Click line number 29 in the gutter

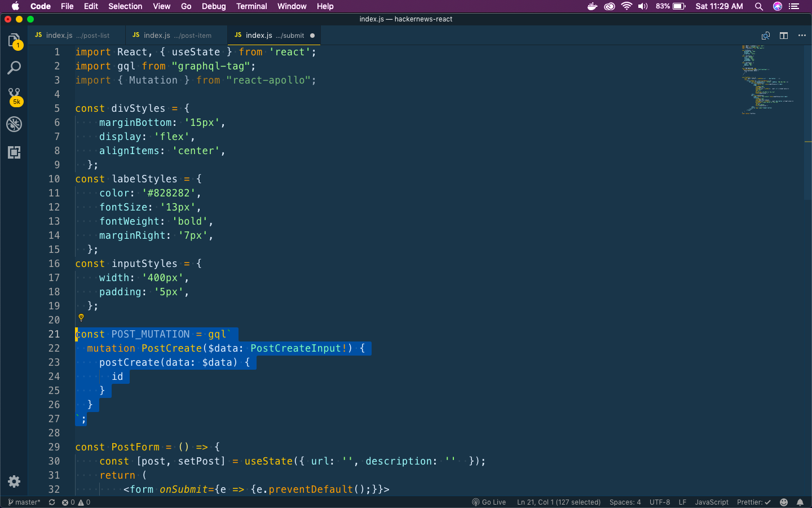point(54,447)
